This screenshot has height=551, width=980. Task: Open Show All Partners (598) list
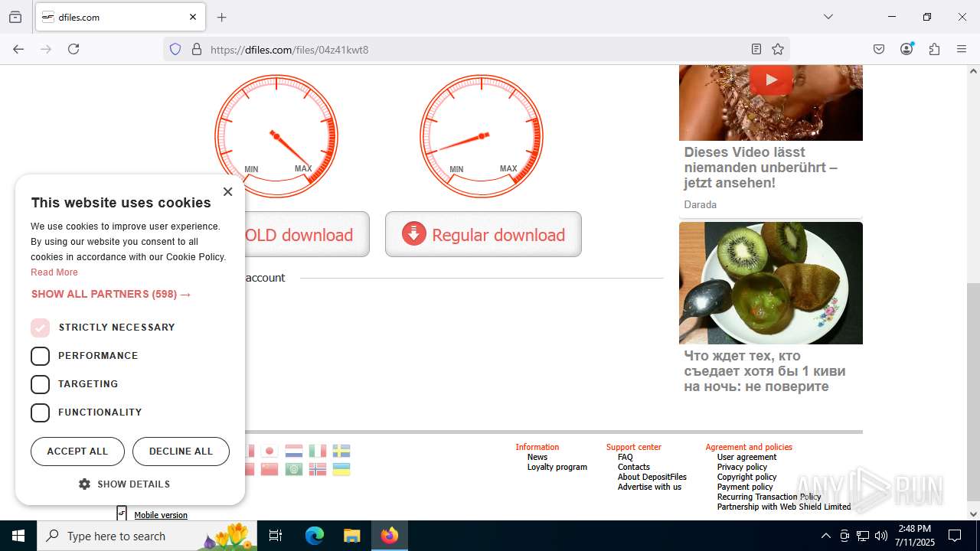[x=111, y=294]
